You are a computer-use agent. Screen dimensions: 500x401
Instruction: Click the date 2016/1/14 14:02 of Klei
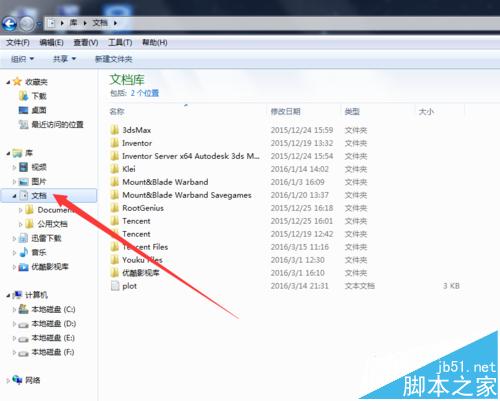(x=300, y=169)
